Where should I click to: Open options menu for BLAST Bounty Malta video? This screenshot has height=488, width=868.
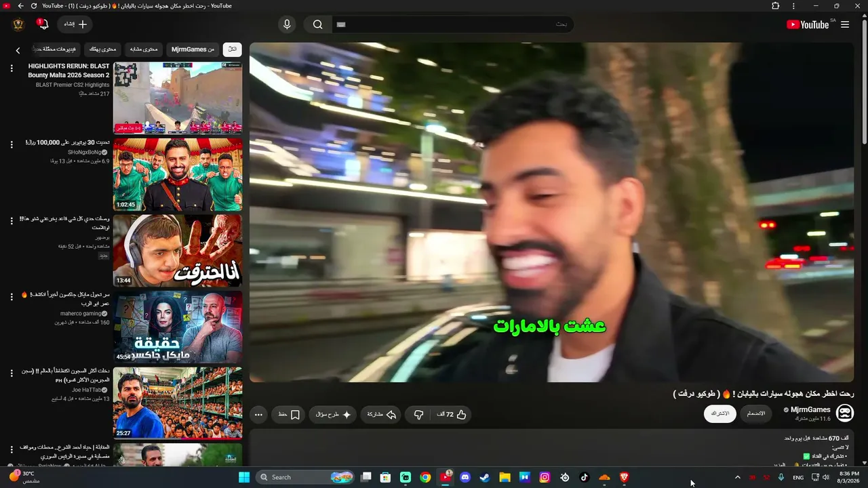coord(11,68)
